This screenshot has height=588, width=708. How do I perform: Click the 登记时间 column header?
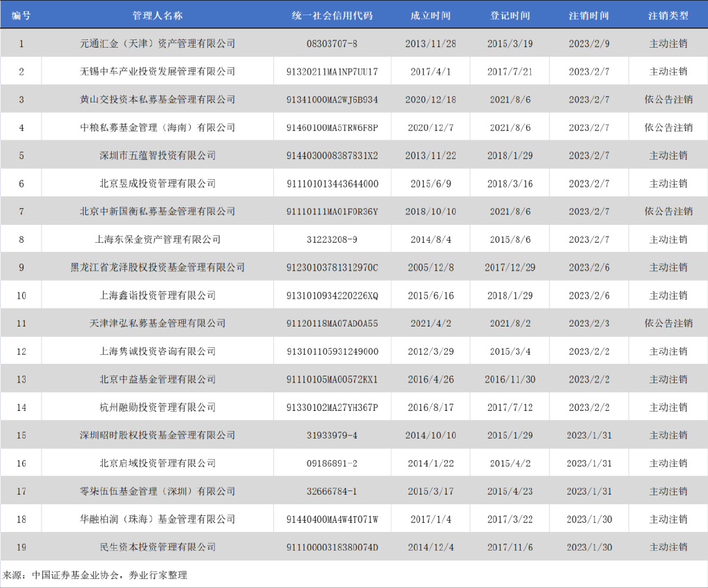point(510,16)
